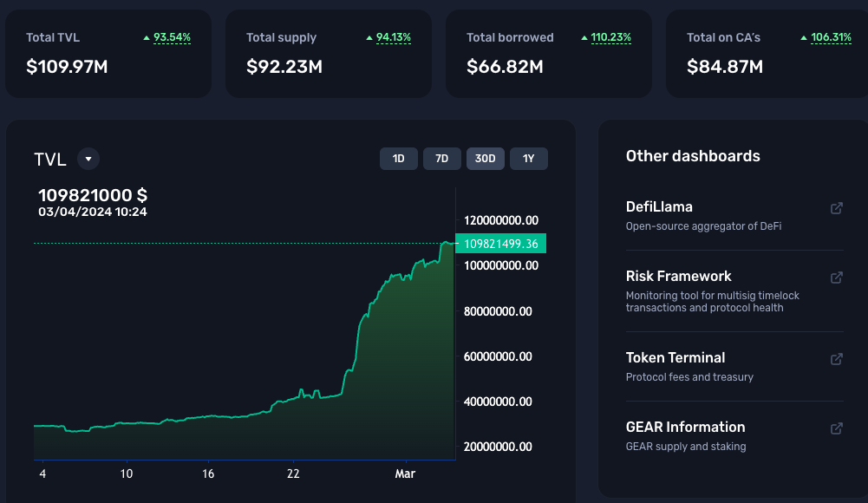
Task: Click the green 109821499.36 price label
Action: (500, 244)
